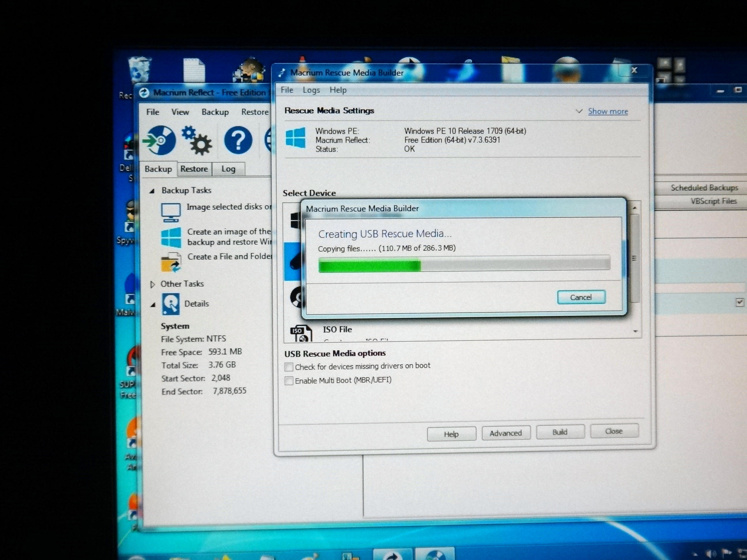Viewport: 747px width, 560px height.
Task: Click the Macrium Reflect title bar logo icon
Action: click(144, 93)
